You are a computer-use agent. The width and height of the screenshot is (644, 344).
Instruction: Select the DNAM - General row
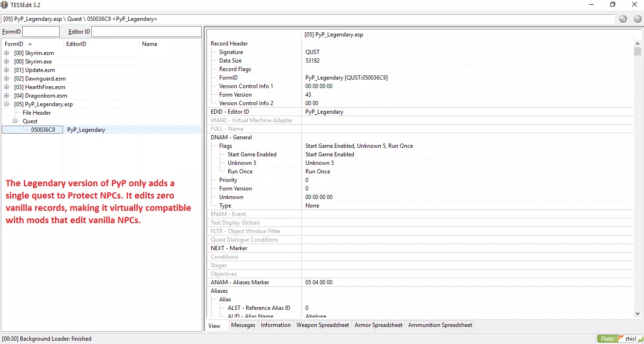click(x=420, y=137)
